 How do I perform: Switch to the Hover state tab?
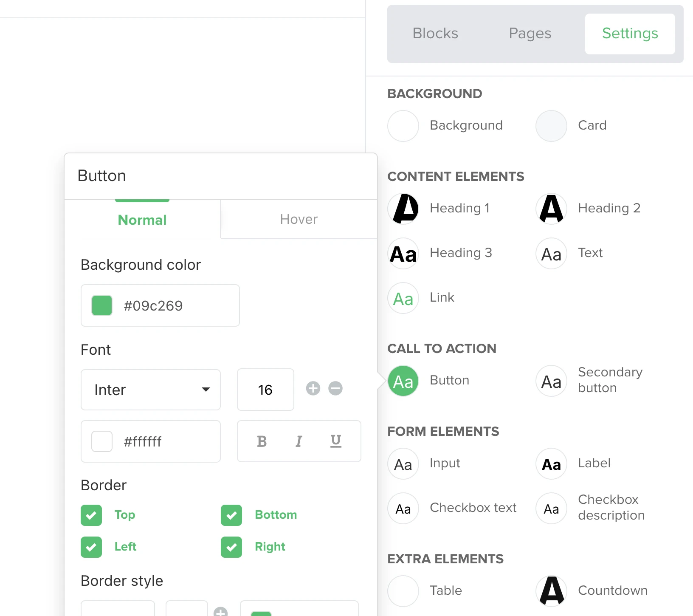pyautogui.click(x=299, y=219)
